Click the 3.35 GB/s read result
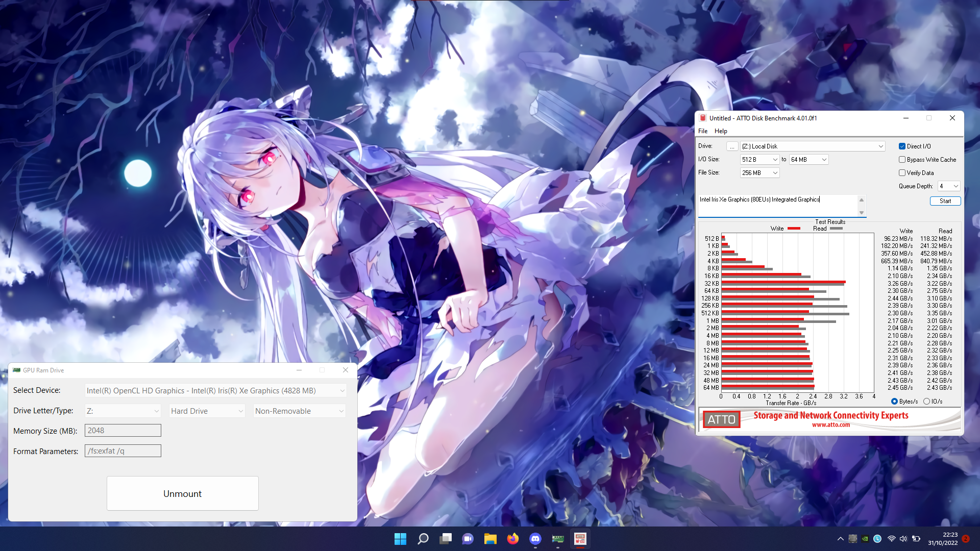The image size is (980, 551). click(939, 313)
